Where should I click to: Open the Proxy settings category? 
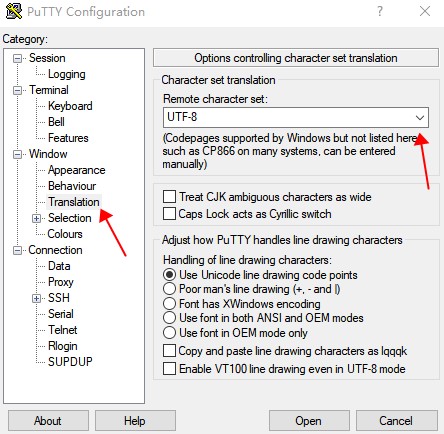[61, 282]
